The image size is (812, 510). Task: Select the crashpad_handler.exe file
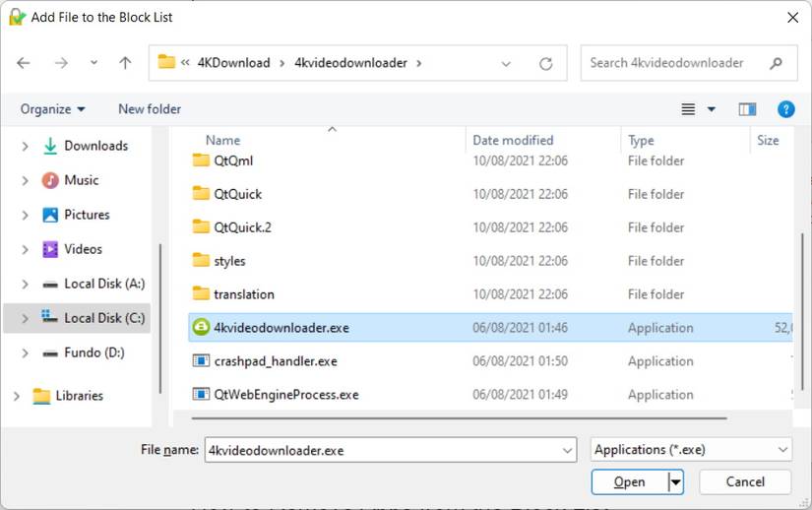[x=276, y=361]
